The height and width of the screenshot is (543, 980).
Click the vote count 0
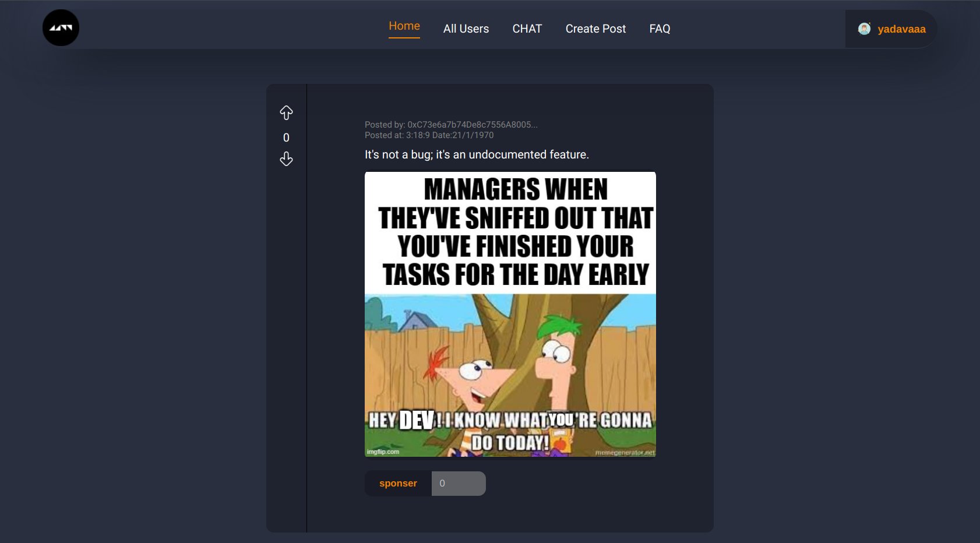pos(286,137)
